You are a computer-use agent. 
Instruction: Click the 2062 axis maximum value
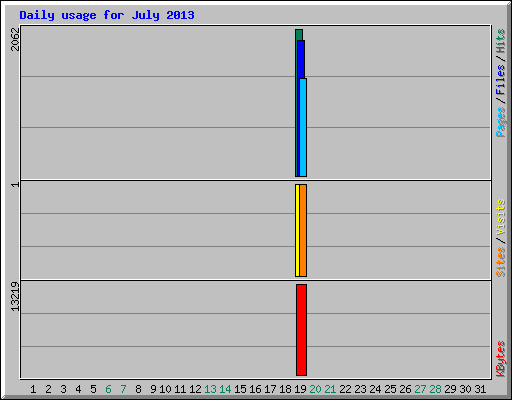tap(15, 39)
